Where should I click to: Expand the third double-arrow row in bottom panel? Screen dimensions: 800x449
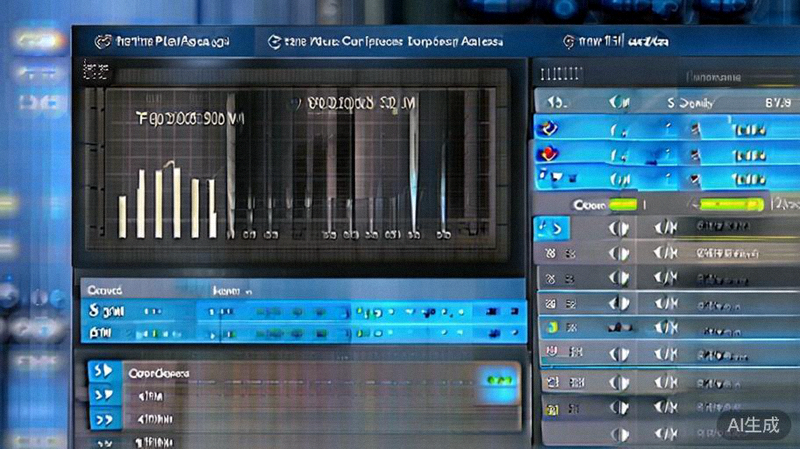[x=102, y=420]
